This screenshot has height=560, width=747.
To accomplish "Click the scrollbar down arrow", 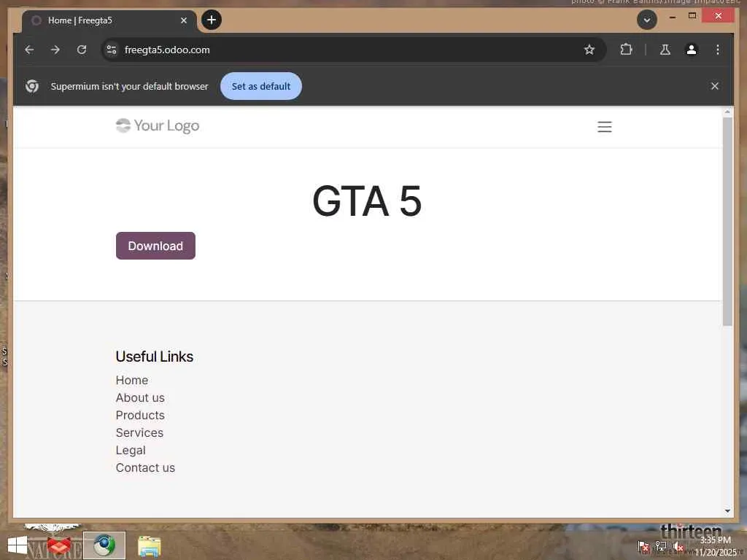I will point(727,511).
